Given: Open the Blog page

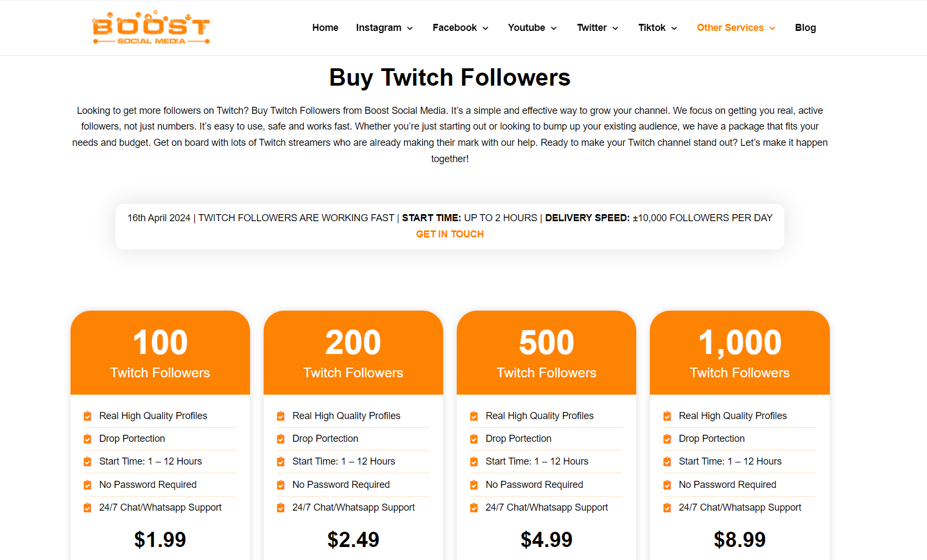Looking at the screenshot, I should (805, 28).
